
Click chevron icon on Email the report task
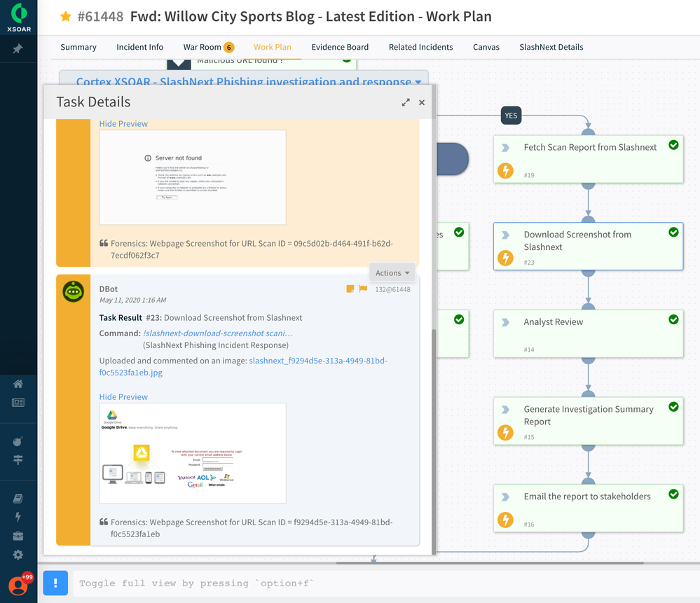[505, 497]
